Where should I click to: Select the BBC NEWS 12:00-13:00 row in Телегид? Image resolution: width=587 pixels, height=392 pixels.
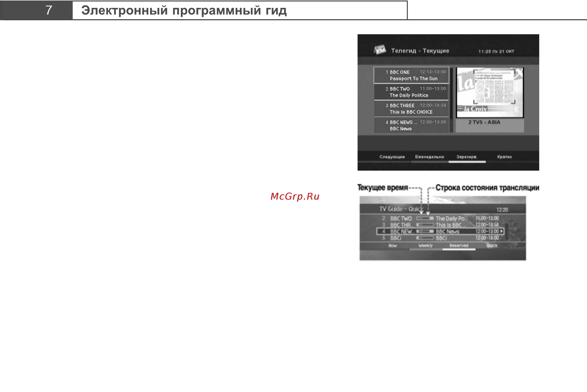point(411,125)
